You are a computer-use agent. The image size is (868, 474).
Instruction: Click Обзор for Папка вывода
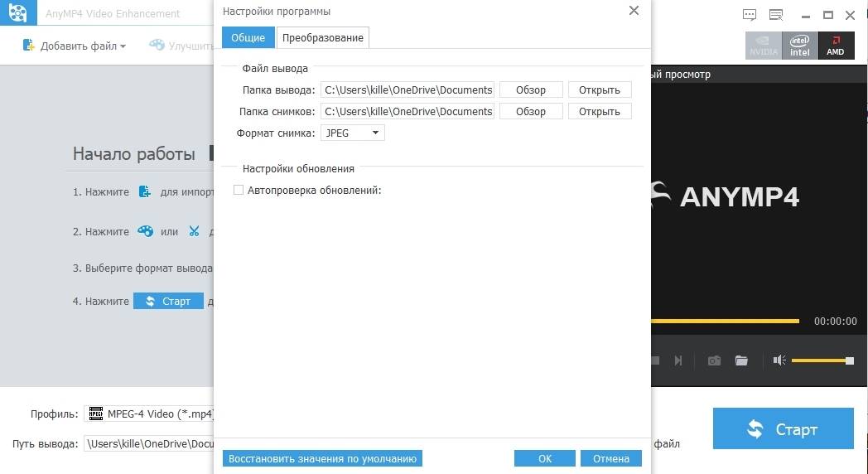531,89
